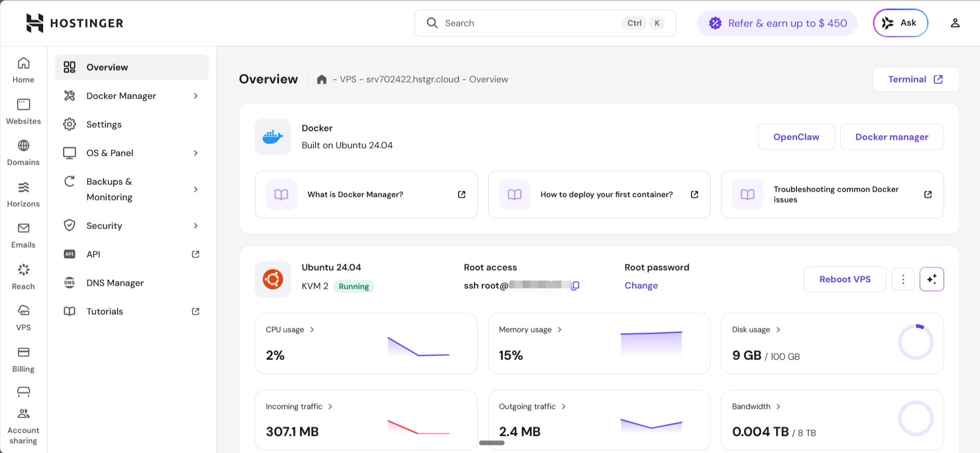Image resolution: width=980 pixels, height=453 pixels.
Task: Open external link for Troubleshooting Docker issues
Action: (928, 194)
